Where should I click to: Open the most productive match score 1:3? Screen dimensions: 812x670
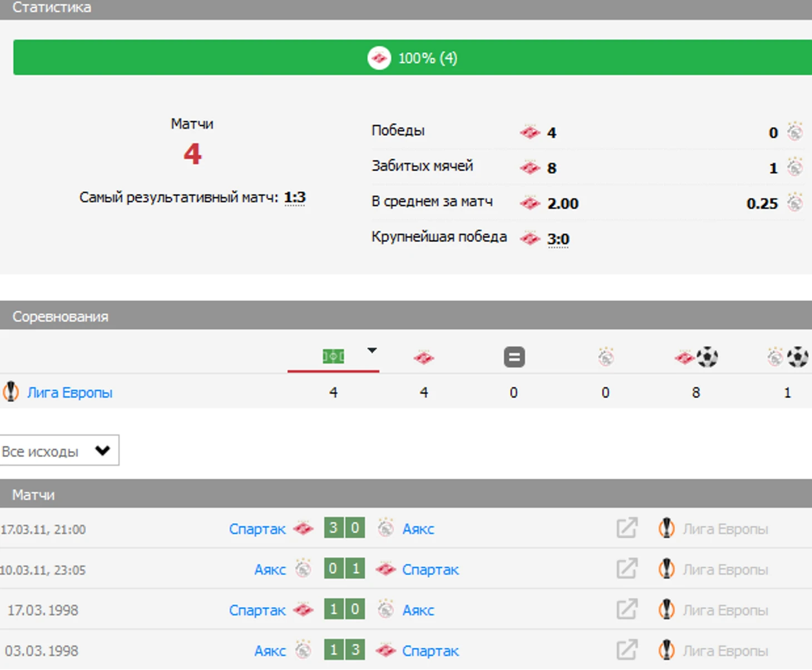click(295, 197)
